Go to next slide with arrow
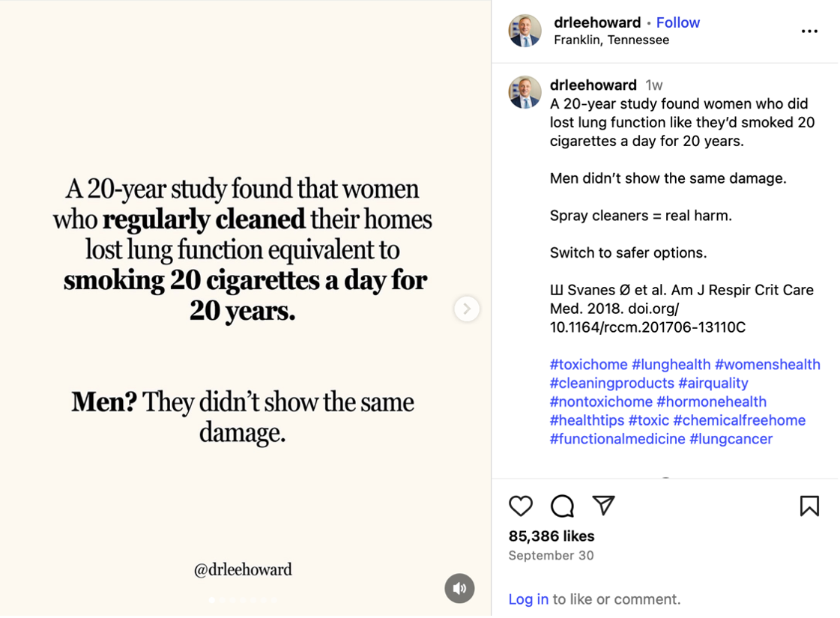840x618 pixels. [466, 309]
